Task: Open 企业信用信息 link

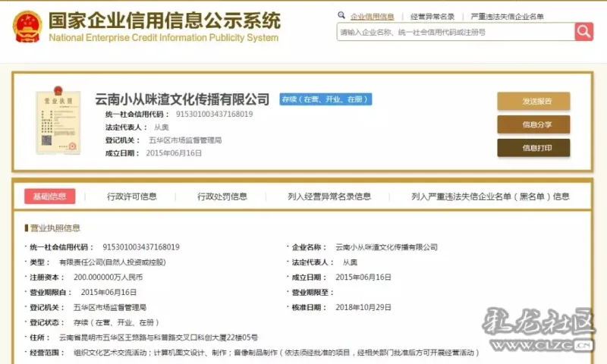Action: click(372, 17)
